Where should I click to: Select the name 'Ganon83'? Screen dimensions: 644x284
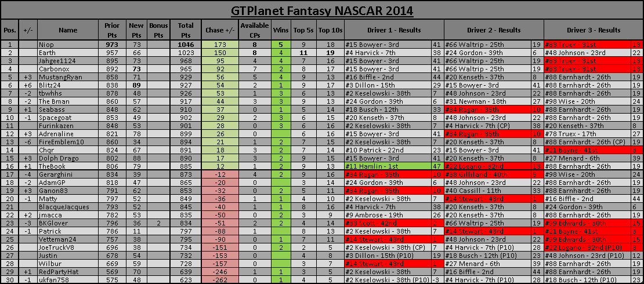point(68,191)
